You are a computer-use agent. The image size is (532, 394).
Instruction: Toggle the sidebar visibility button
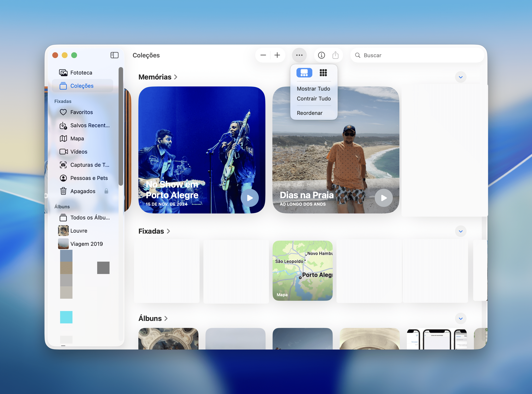[x=114, y=55]
